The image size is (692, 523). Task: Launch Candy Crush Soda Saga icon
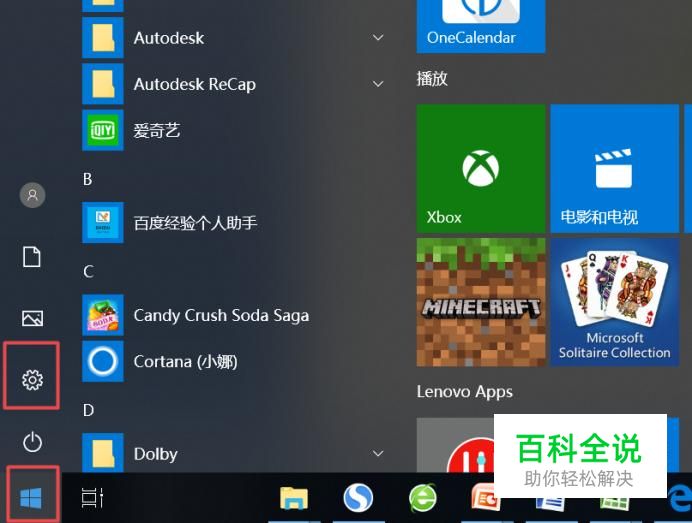click(x=103, y=315)
